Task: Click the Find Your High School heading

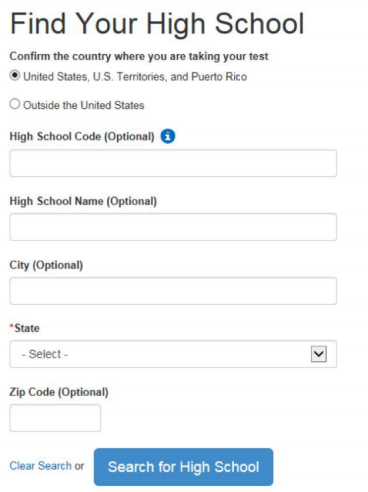Action: point(157,24)
